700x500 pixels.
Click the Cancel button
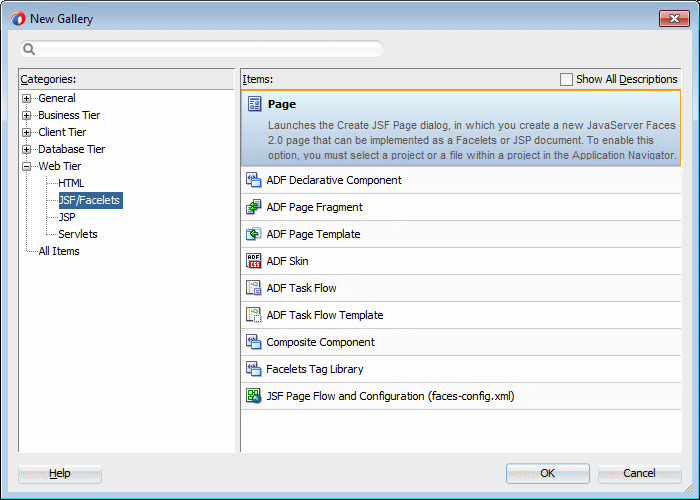point(640,473)
